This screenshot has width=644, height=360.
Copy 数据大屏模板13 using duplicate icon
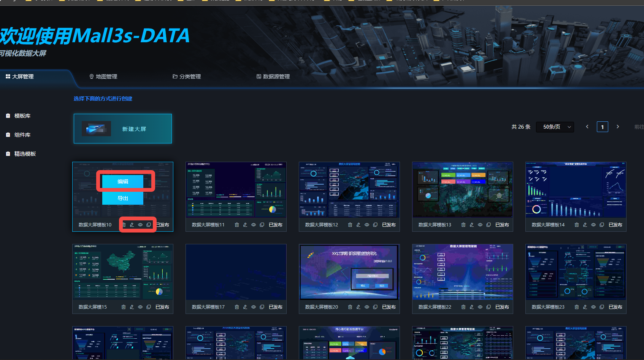489,225
